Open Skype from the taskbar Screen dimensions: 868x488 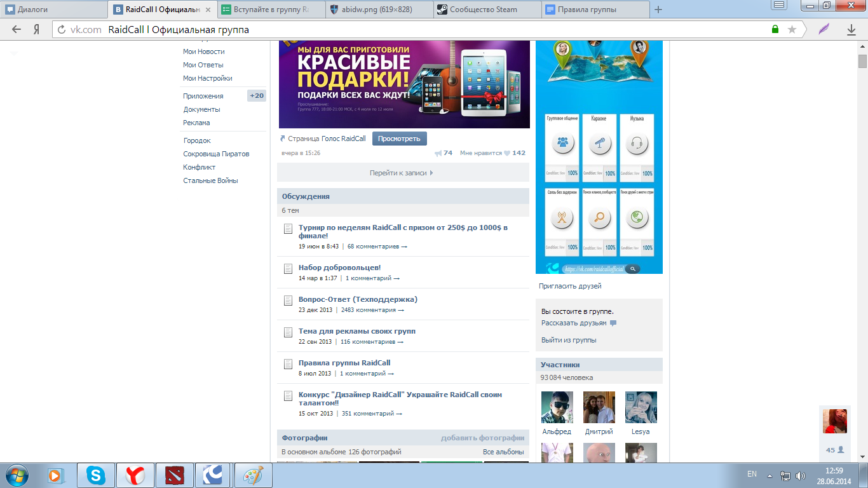click(x=96, y=475)
